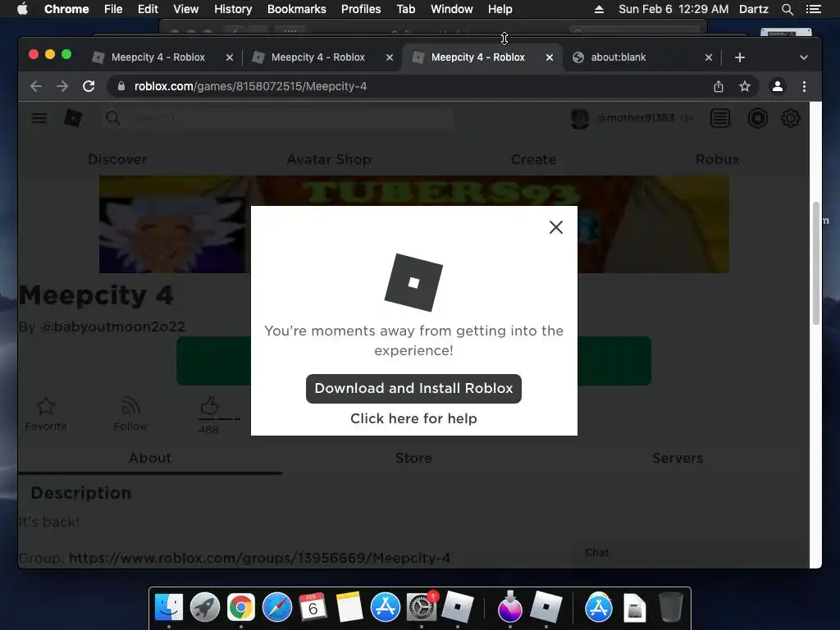The height and width of the screenshot is (630, 840).
Task: Open Spotlight search in the menu bar
Action: tap(787, 9)
